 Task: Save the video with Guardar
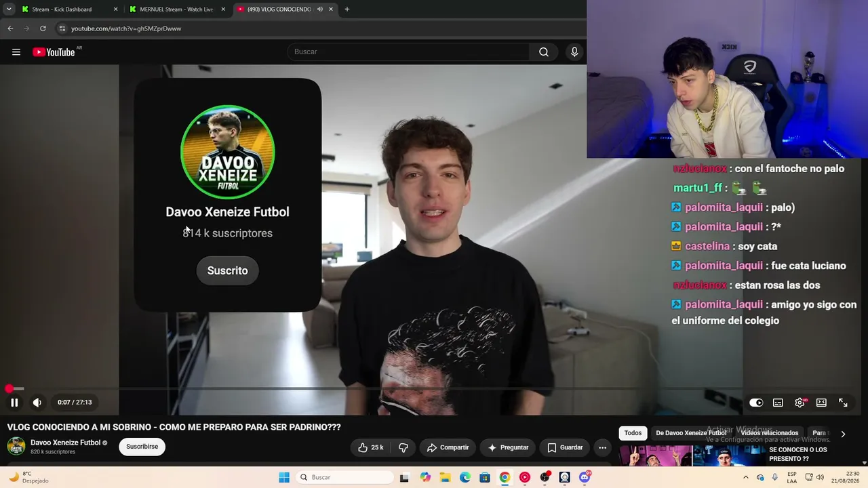(x=565, y=447)
